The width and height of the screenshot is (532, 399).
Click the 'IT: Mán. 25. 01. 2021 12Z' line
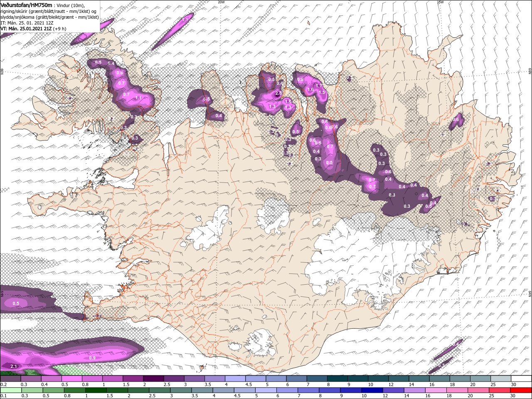tap(26, 23)
